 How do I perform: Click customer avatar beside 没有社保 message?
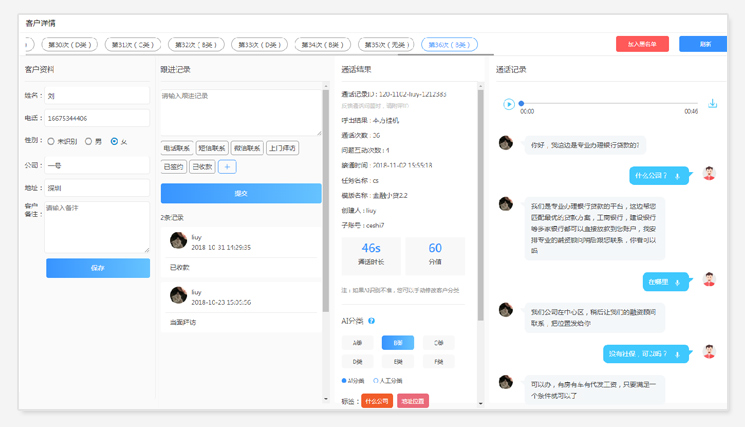coord(709,351)
